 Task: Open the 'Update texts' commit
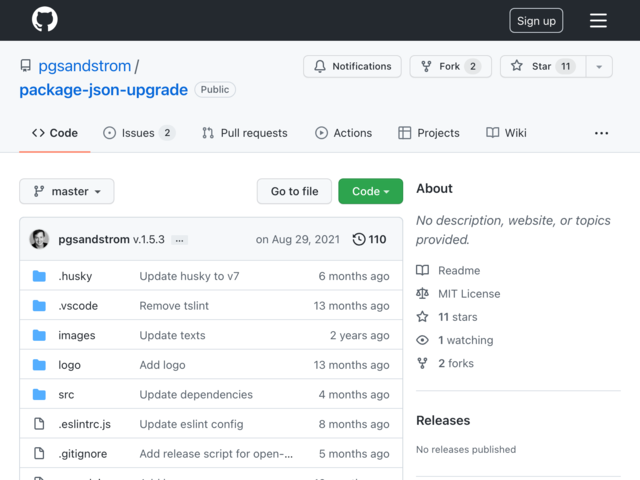[x=172, y=335]
